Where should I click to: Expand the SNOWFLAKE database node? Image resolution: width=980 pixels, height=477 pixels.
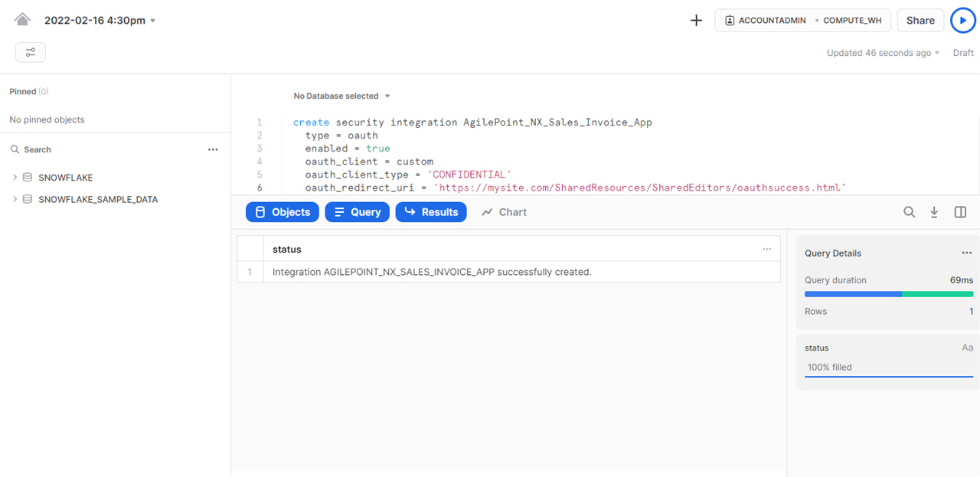tap(15, 177)
